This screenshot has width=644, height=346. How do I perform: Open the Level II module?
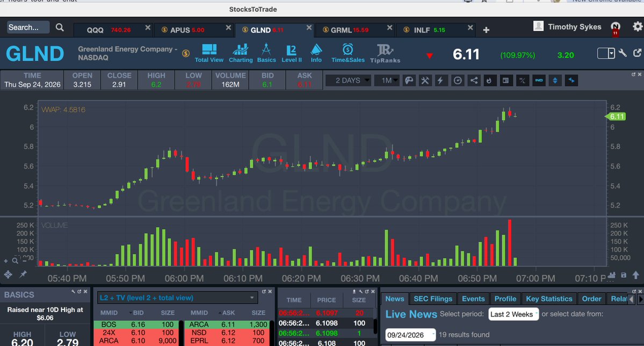point(292,53)
